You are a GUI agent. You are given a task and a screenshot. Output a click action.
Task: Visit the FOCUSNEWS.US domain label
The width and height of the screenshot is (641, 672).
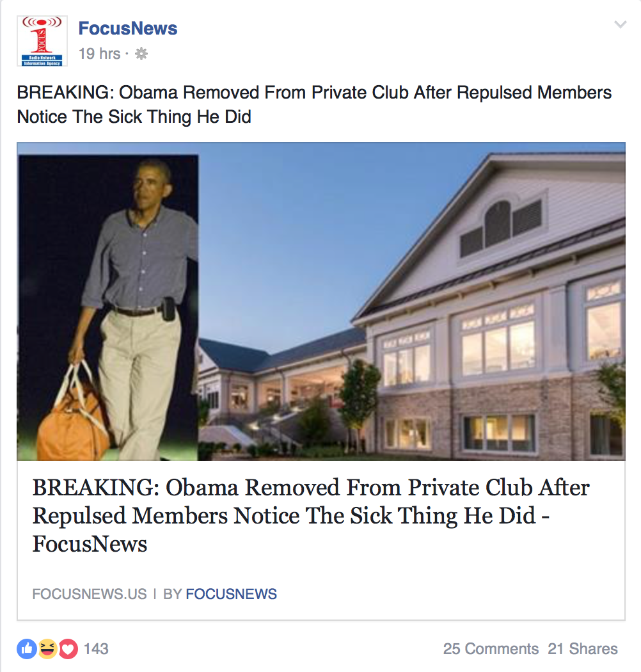pos(90,594)
